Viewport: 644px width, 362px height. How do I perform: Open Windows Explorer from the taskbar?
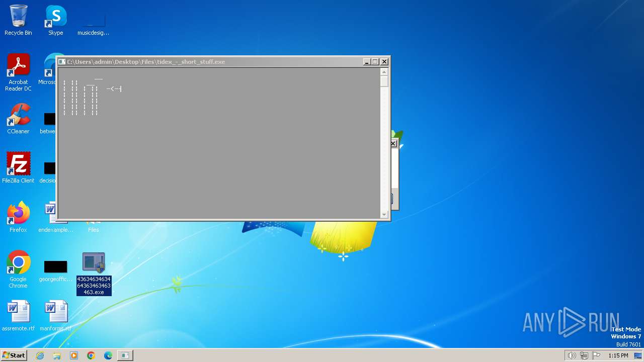click(57, 355)
